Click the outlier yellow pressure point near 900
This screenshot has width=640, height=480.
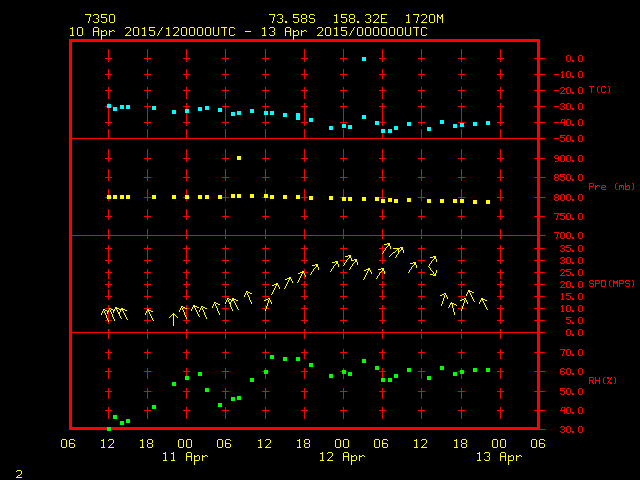(239, 158)
